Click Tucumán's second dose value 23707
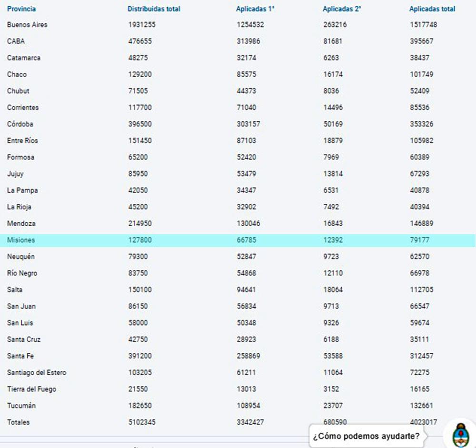 [333, 406]
